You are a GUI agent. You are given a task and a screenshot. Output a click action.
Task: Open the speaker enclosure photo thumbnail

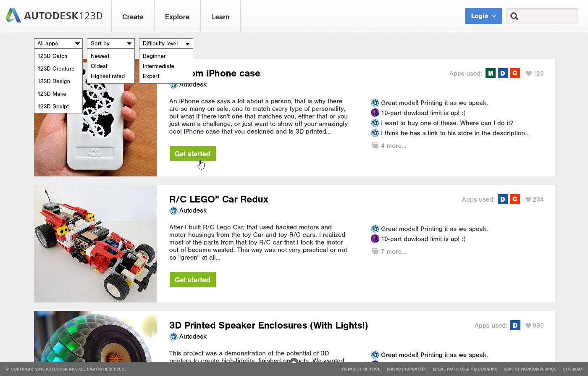point(95,336)
